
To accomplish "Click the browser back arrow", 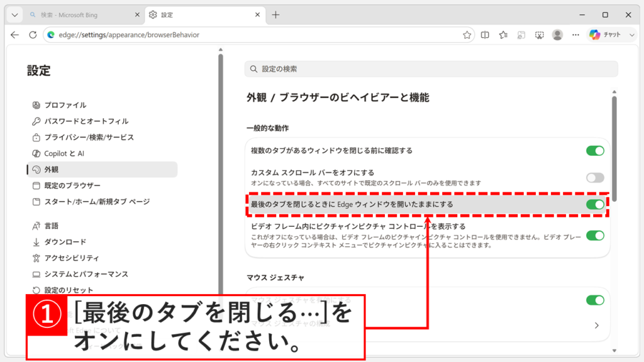I will click(15, 35).
